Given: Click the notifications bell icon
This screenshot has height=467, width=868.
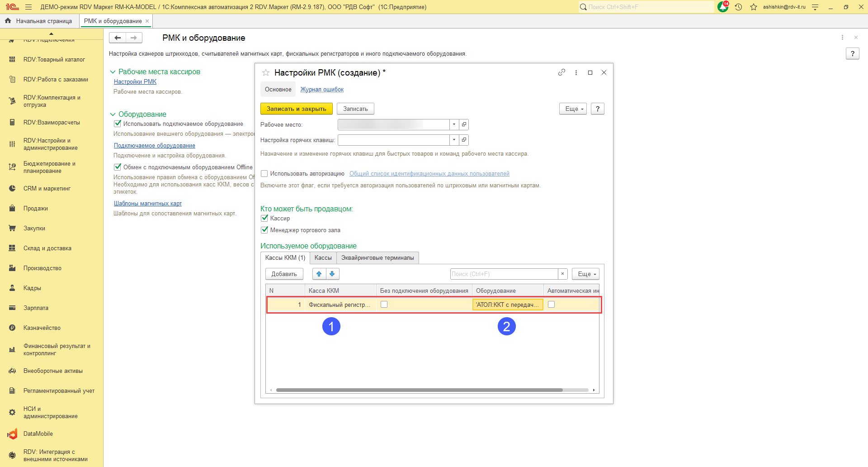Looking at the screenshot, I should pos(722,7).
